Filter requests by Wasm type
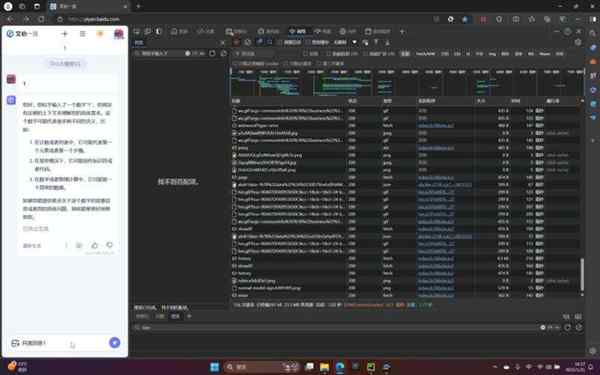Image resolution: width=600 pixels, height=375 pixels. pyautogui.click(x=545, y=54)
